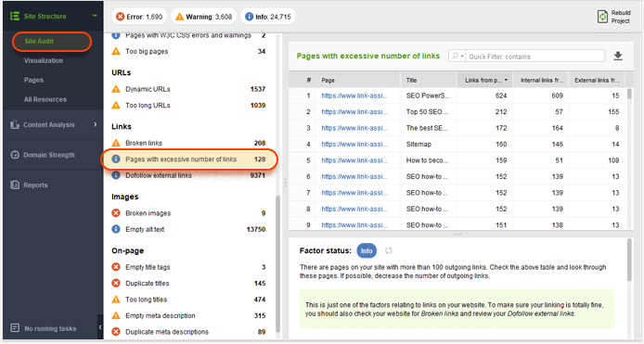Click the No running tasks icon

[x=15, y=328]
